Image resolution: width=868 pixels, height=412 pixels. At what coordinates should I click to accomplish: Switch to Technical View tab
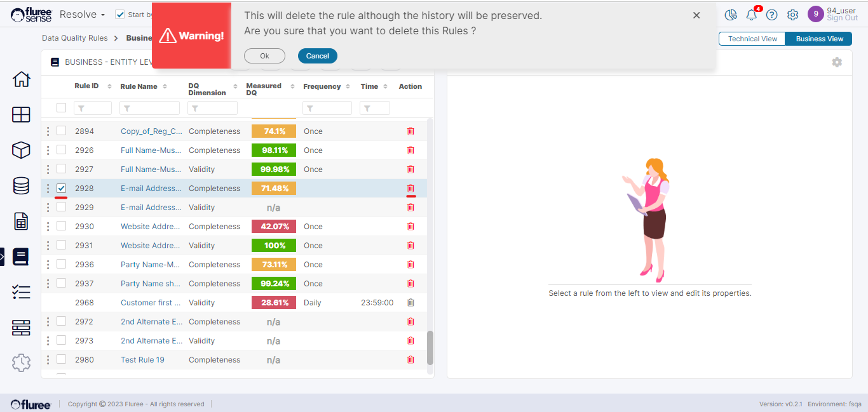pyautogui.click(x=752, y=39)
